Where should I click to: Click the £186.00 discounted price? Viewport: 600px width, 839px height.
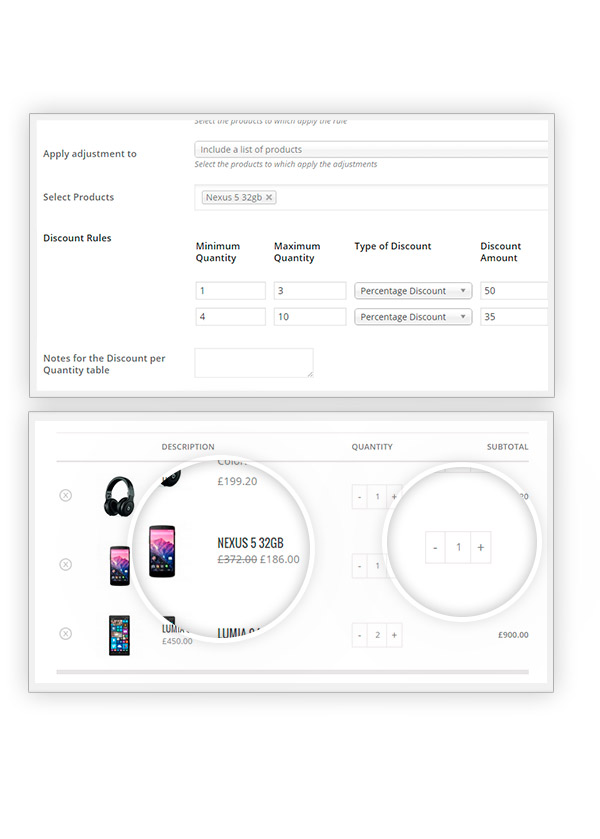coord(279,559)
